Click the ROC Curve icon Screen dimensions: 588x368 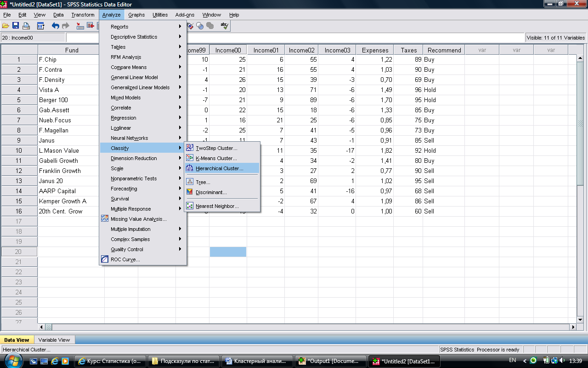[105, 259]
